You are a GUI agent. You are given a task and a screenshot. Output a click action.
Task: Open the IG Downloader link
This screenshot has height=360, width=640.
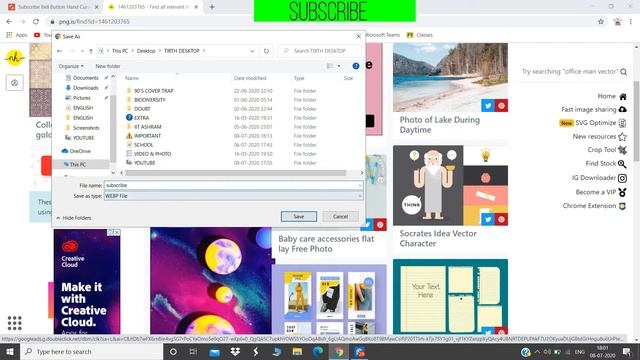pyautogui.click(x=599, y=178)
